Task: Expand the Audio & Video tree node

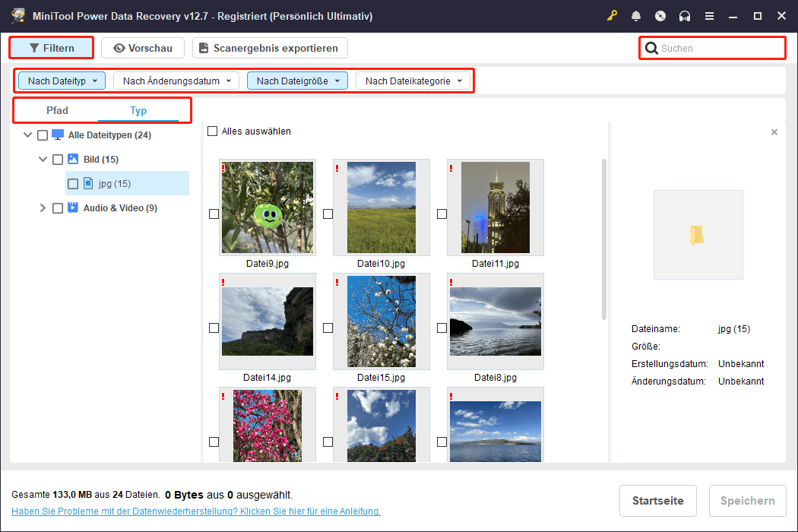Action: tap(43, 208)
